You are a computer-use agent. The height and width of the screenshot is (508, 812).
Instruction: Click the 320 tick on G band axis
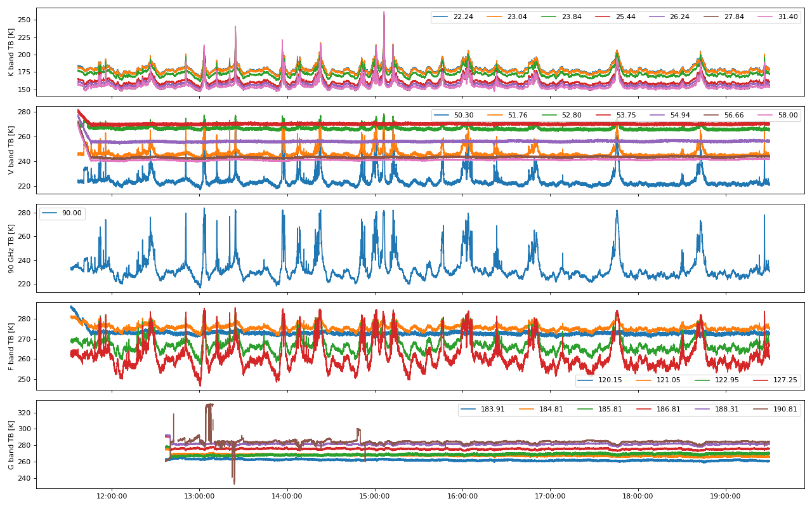26,413
